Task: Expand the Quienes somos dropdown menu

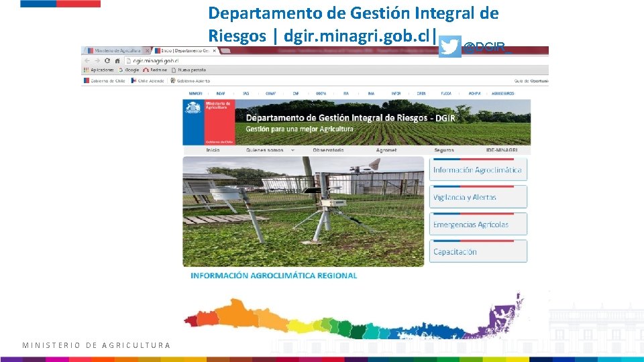Action: tap(270, 150)
